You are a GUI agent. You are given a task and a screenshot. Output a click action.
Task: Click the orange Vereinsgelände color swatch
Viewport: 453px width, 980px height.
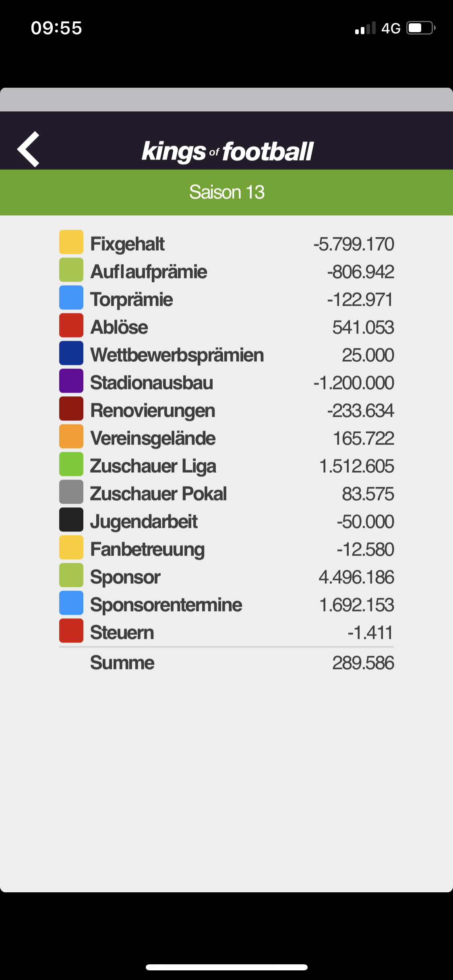(71, 436)
